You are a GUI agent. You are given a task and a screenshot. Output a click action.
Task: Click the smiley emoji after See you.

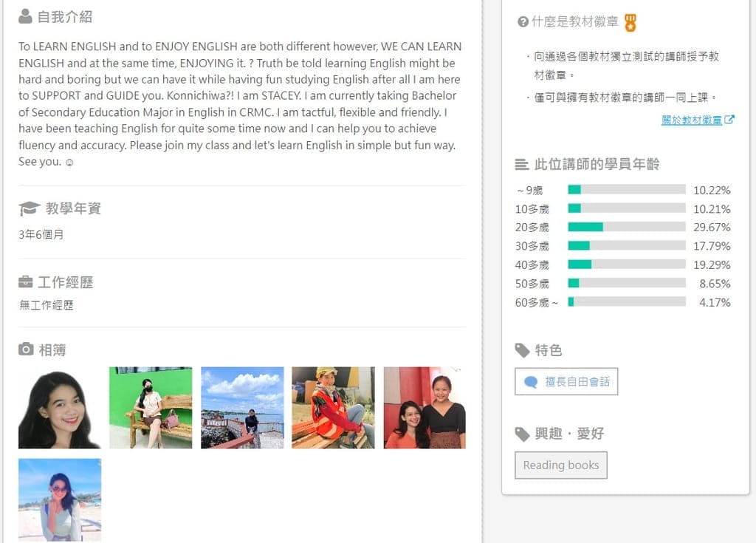[x=69, y=163]
